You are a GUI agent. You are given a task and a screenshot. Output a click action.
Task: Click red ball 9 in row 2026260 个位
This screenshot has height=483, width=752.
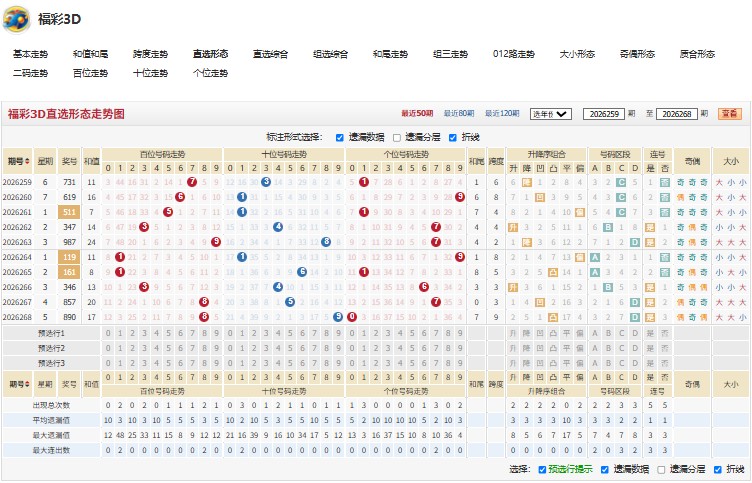click(460, 197)
